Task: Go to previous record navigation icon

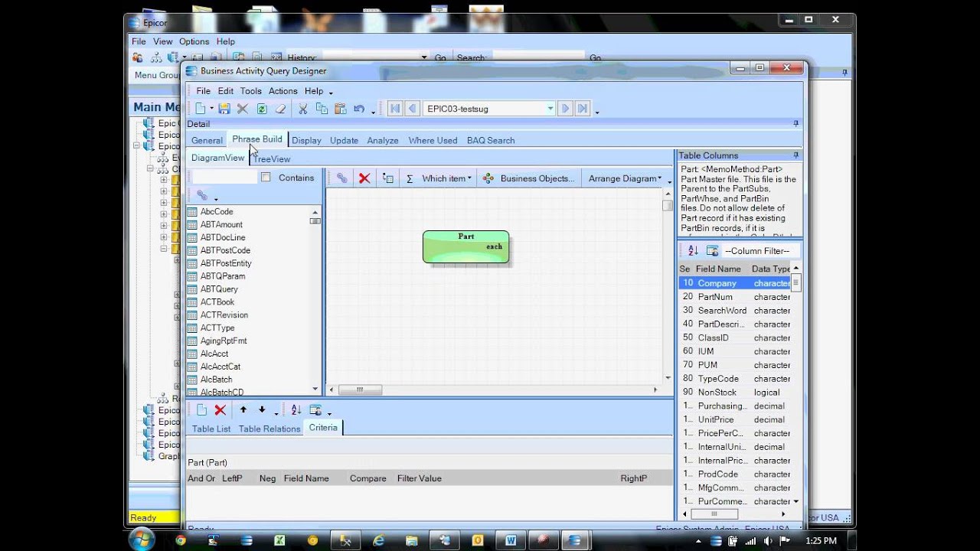Action: [x=412, y=109]
